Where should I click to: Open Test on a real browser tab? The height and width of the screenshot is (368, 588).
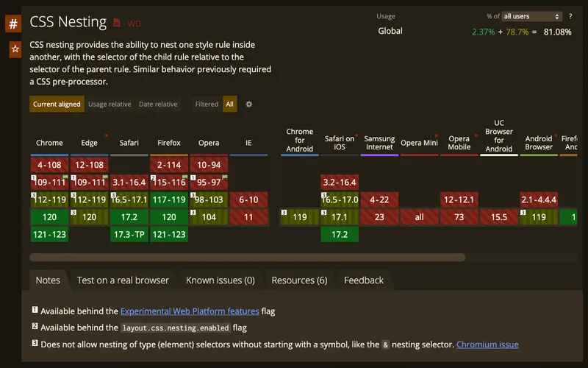[x=123, y=280]
